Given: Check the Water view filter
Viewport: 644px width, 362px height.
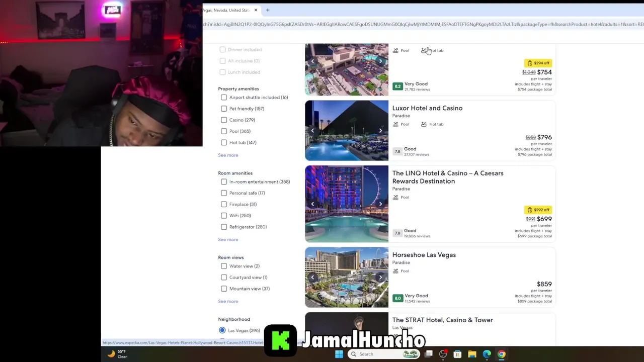Looking at the screenshot, I should click(x=224, y=266).
